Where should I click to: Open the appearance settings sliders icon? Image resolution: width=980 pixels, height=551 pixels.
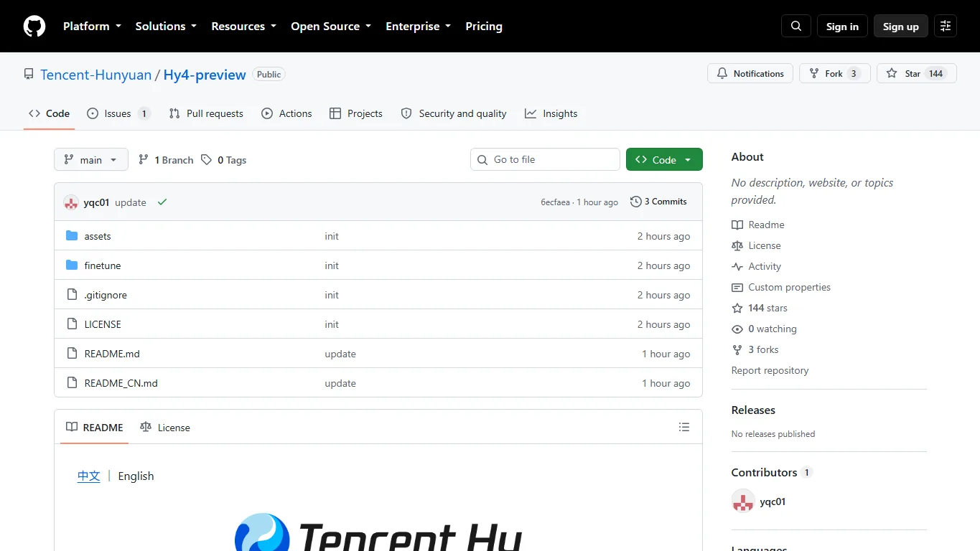coord(946,26)
